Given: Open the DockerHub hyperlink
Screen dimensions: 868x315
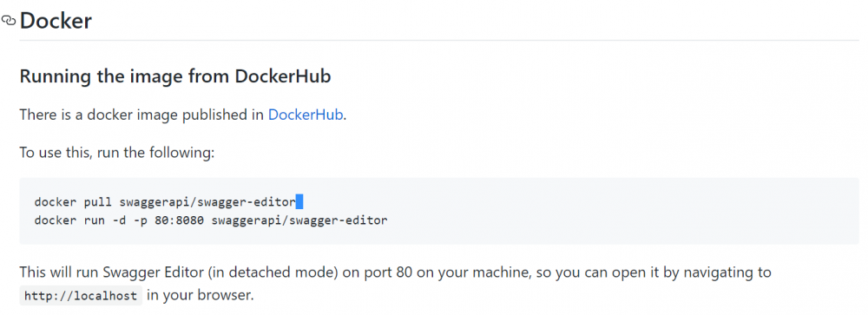Looking at the screenshot, I should point(306,115).
